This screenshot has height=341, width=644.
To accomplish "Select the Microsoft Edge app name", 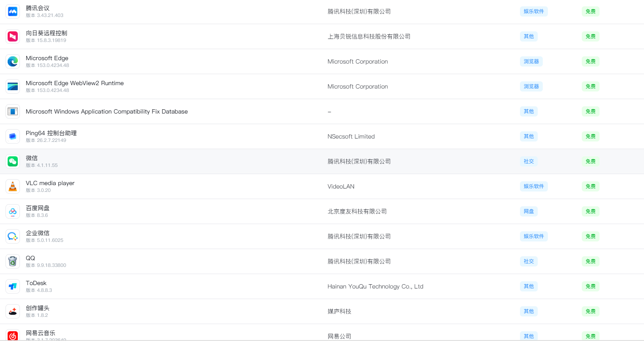I will 47,58.
